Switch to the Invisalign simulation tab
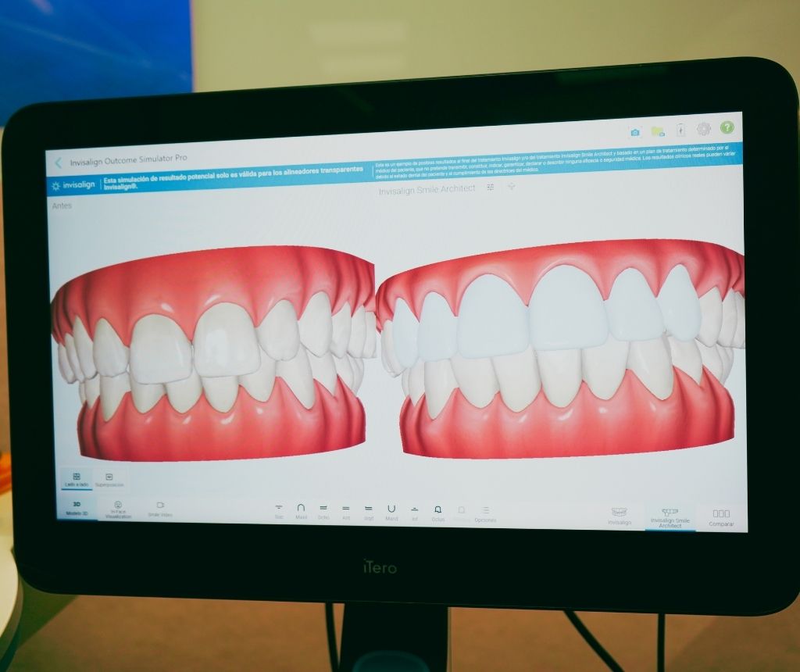The image size is (800, 672). coord(620,516)
